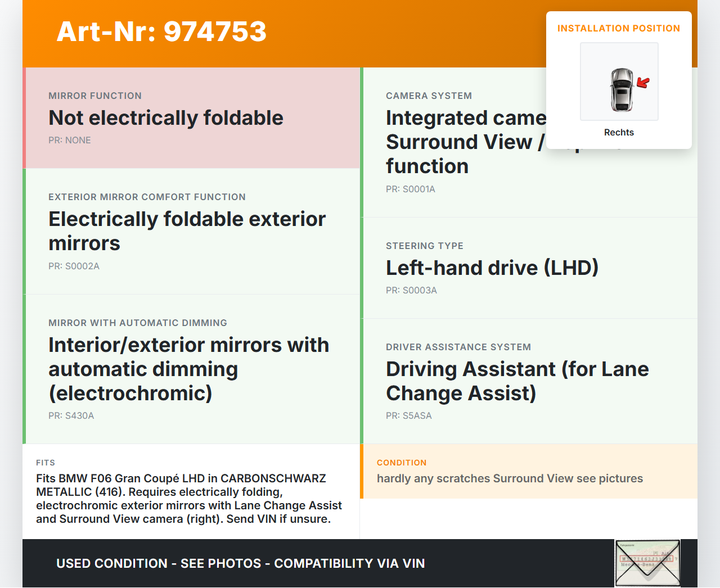Click the PR: S0003A code
Viewport: 720px width, 588px height.
tap(411, 291)
